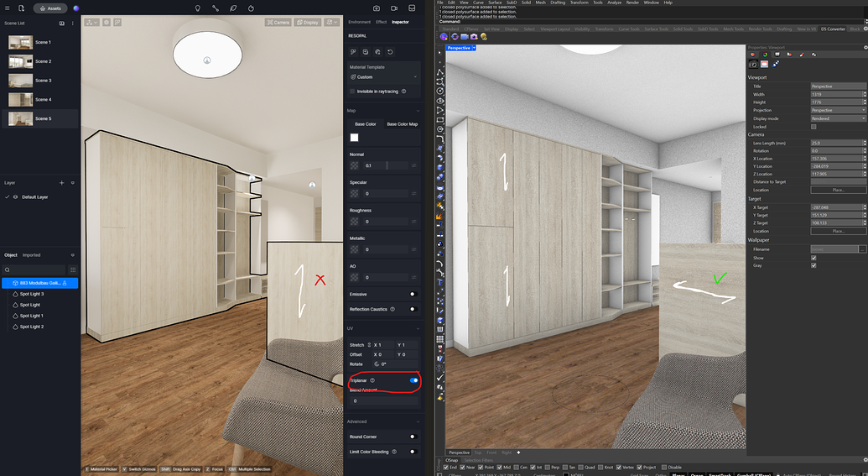Click the leaf vegetation tool icon

[233, 8]
